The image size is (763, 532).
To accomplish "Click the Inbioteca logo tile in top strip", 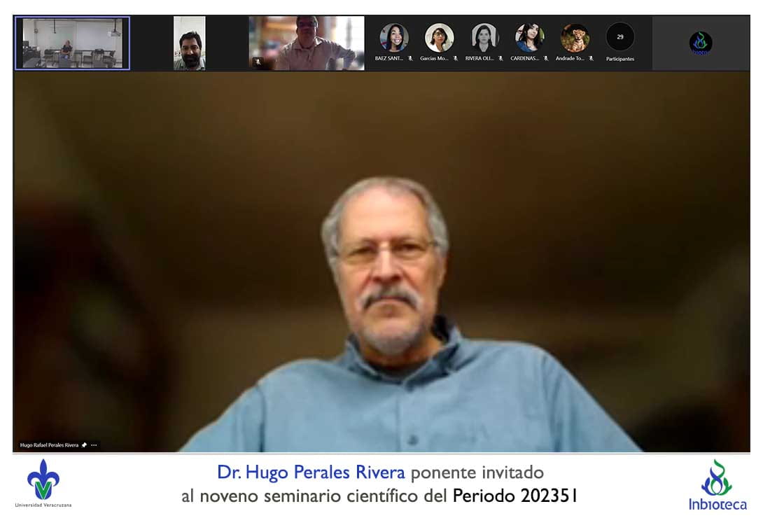I will click(700, 43).
